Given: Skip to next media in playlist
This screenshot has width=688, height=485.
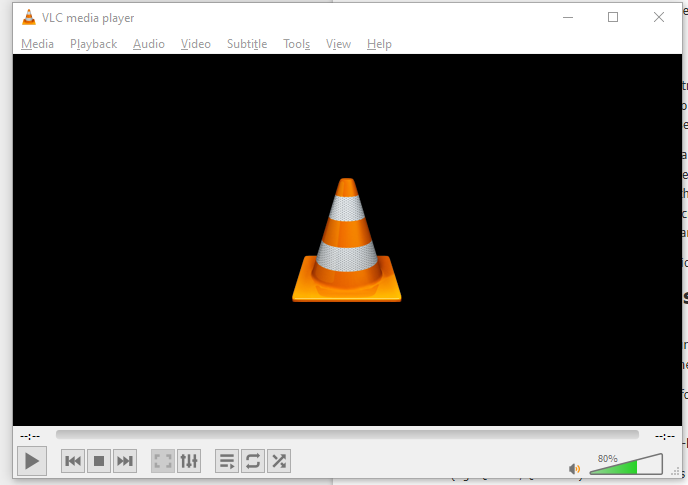Looking at the screenshot, I should pyautogui.click(x=125, y=461).
